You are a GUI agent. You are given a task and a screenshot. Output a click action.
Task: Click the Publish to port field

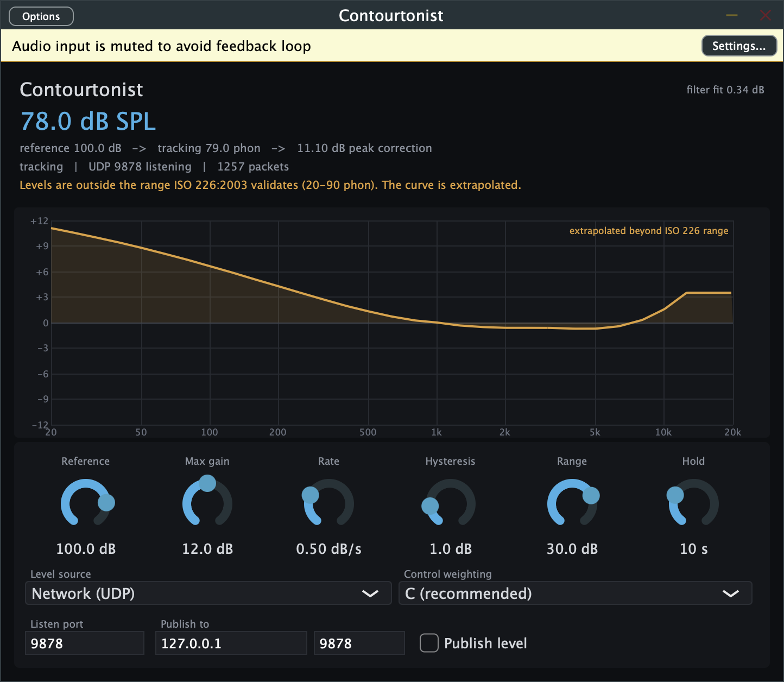pos(359,643)
